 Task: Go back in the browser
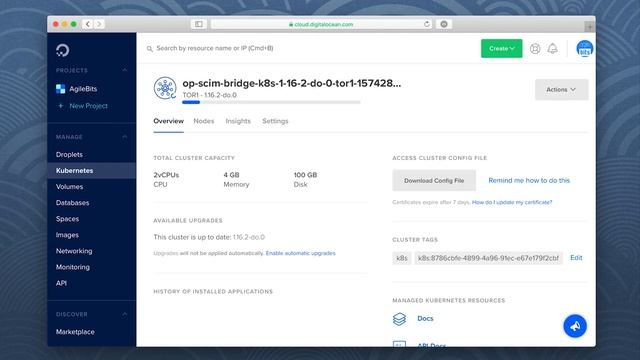coord(88,24)
